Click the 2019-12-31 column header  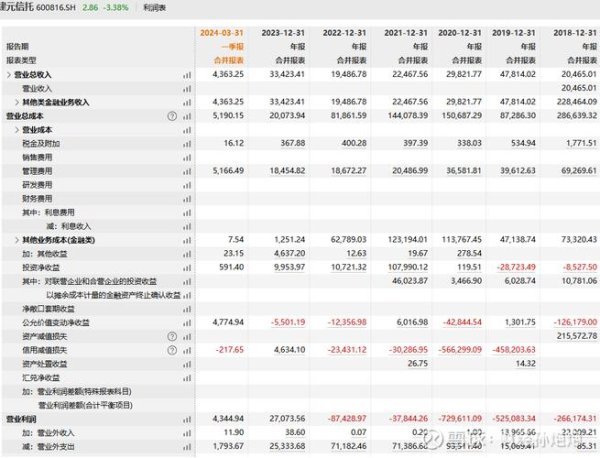(x=514, y=33)
